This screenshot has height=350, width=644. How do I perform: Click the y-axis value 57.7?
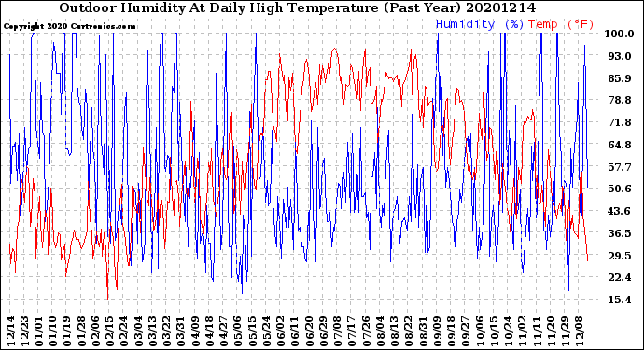620,167
